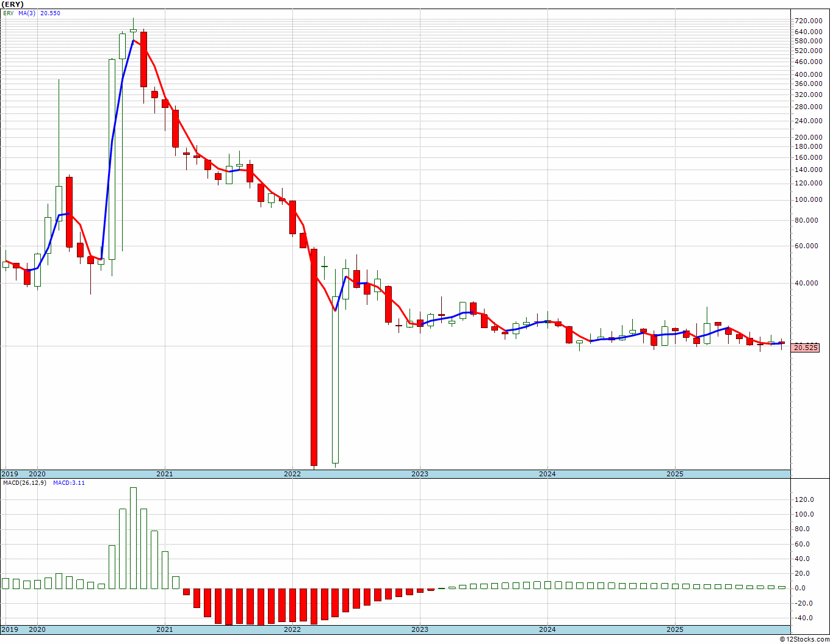Select 2022 on the MACD panel time axis
Image resolution: width=830 pixels, height=644 pixels.
pyautogui.click(x=292, y=629)
